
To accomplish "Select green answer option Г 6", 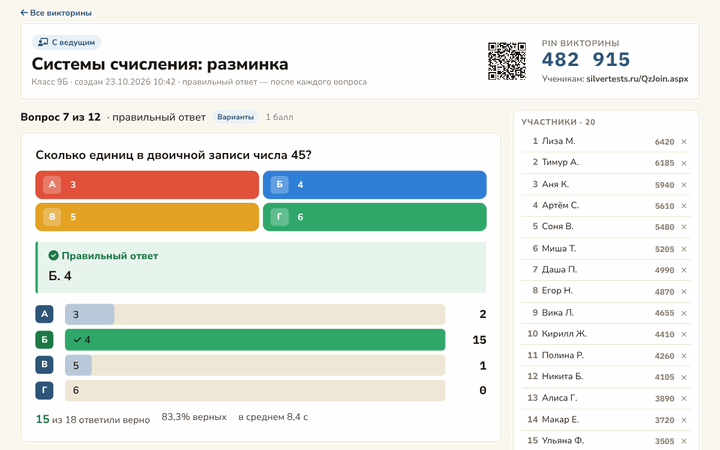I will tap(375, 217).
